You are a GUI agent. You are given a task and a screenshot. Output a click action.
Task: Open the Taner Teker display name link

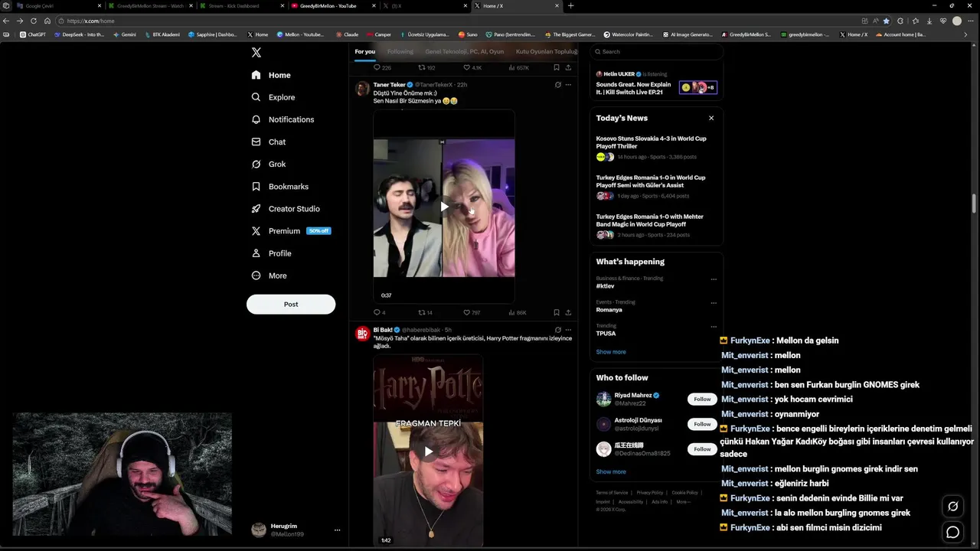point(389,84)
